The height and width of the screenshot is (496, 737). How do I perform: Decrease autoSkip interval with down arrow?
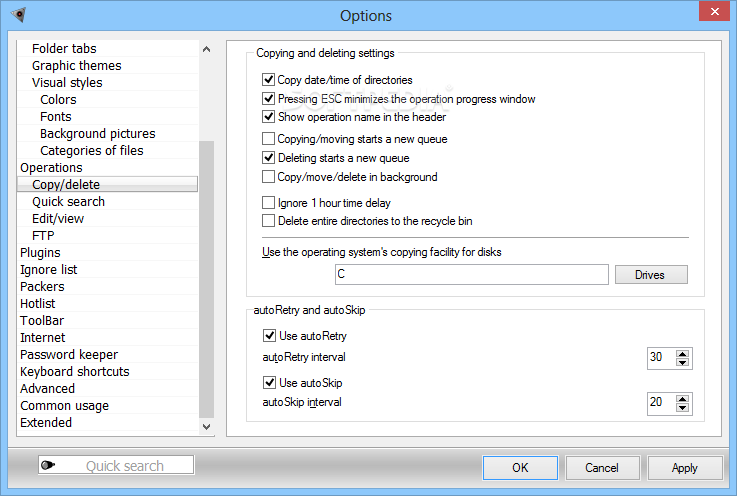tap(682, 407)
